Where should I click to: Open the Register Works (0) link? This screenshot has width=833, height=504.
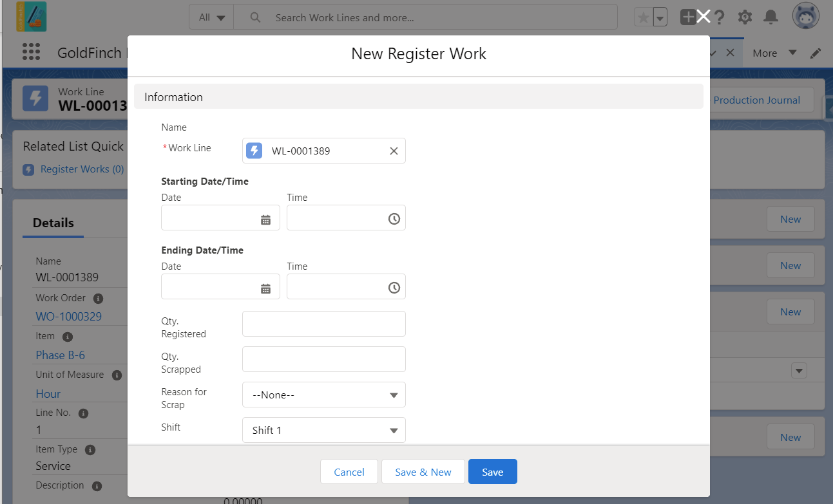pos(82,169)
